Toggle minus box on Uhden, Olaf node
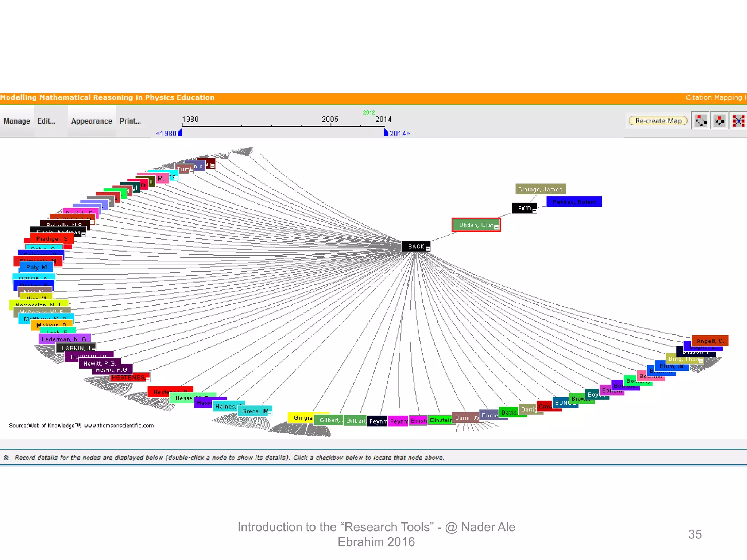This screenshot has width=747, height=560. 496,227
